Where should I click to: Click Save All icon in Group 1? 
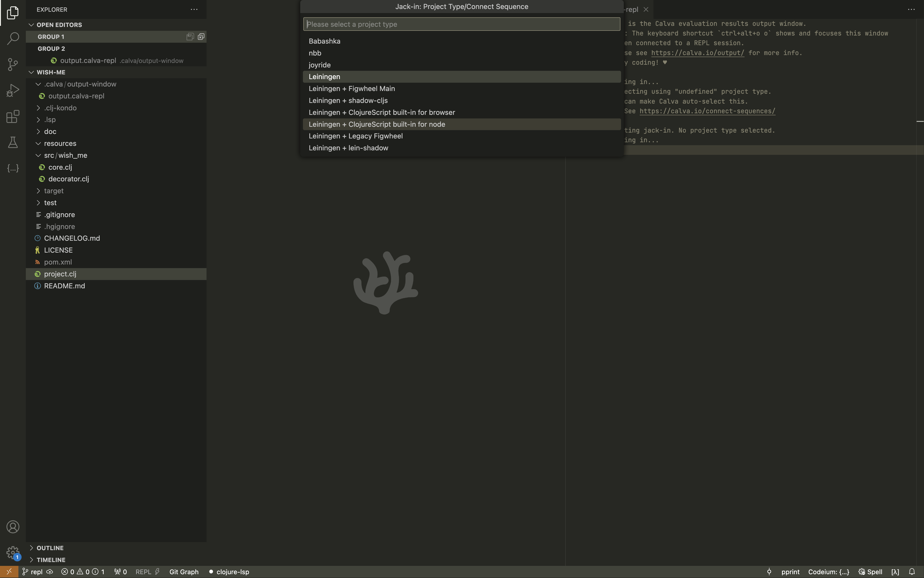190,37
